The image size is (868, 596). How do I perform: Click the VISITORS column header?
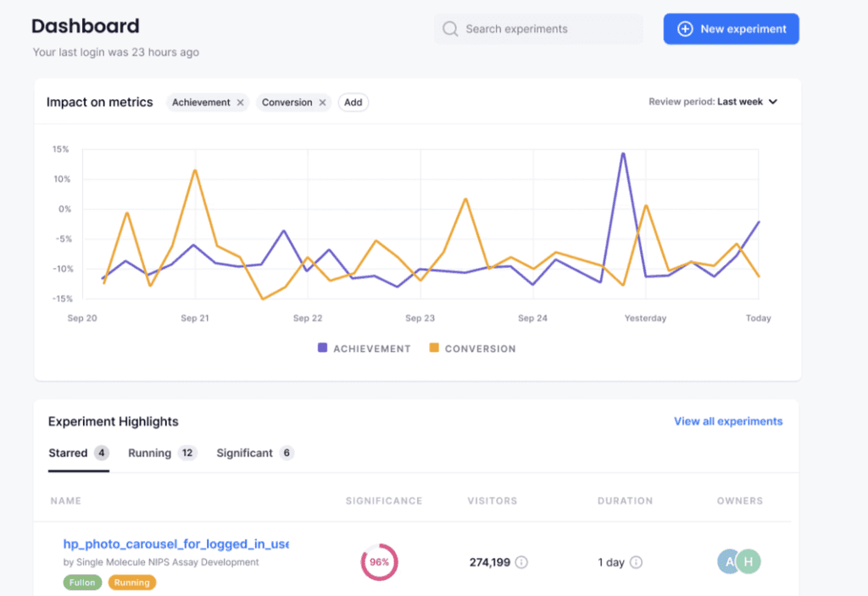pos(492,501)
